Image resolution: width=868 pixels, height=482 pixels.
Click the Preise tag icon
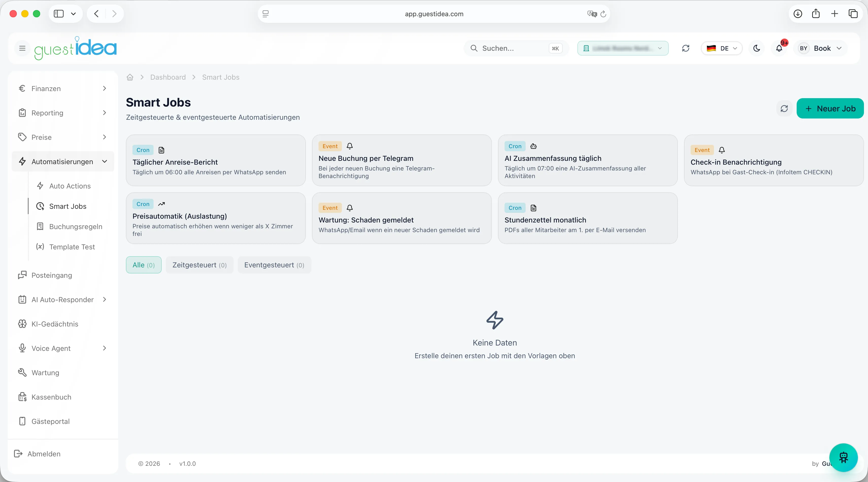point(22,137)
